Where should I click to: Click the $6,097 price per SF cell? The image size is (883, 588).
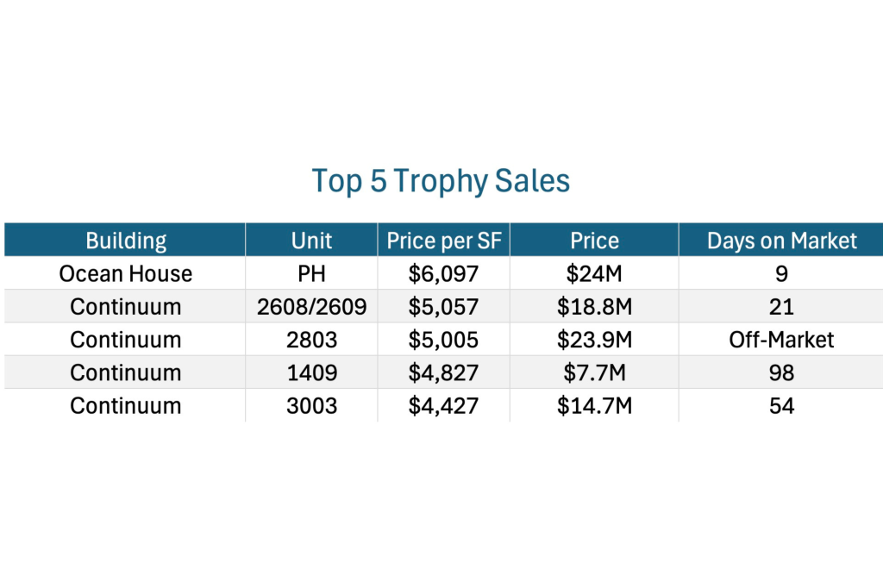443,274
